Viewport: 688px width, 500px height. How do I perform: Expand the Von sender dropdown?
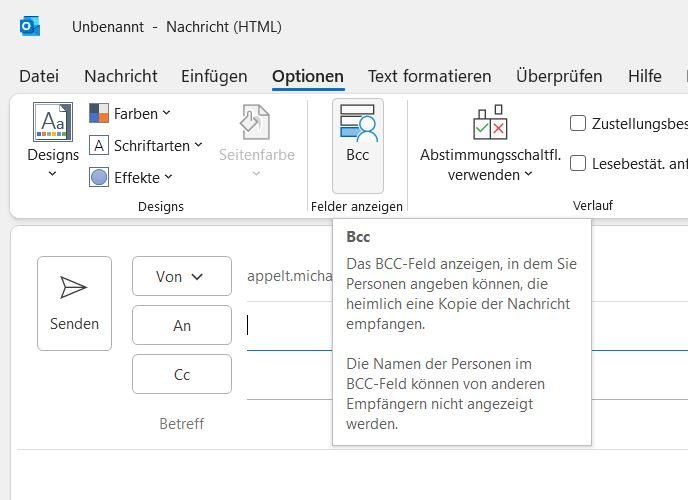[x=181, y=276]
